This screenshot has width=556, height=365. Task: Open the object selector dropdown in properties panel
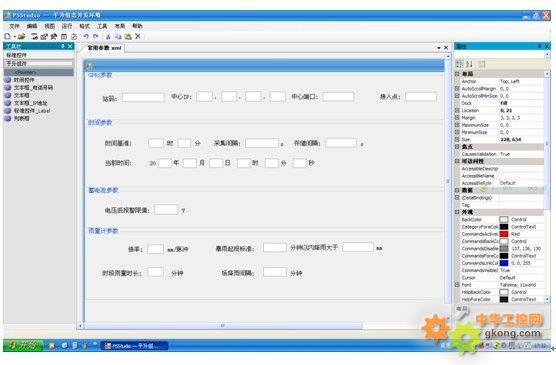[x=547, y=54]
